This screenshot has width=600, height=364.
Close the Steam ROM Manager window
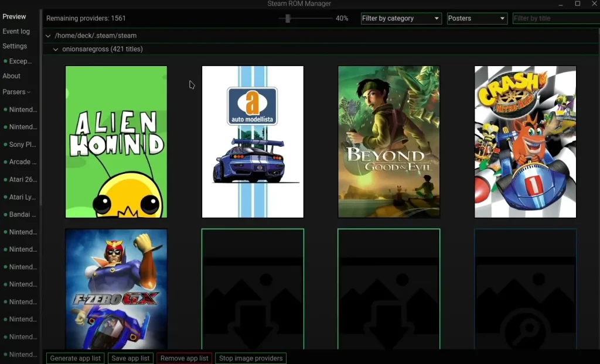594,4
